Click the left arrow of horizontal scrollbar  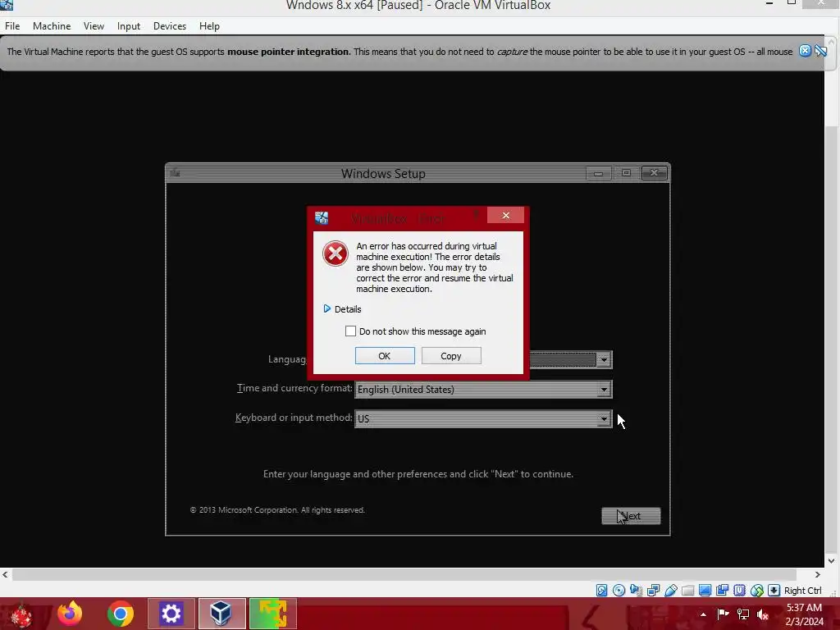6,574
